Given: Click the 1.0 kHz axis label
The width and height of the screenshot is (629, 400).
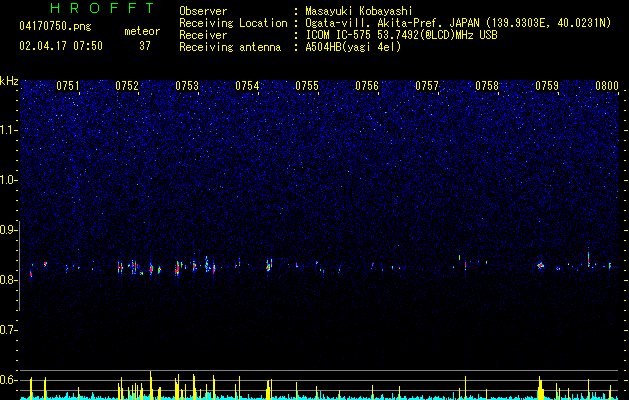Looking at the screenshot, I should (8, 180).
